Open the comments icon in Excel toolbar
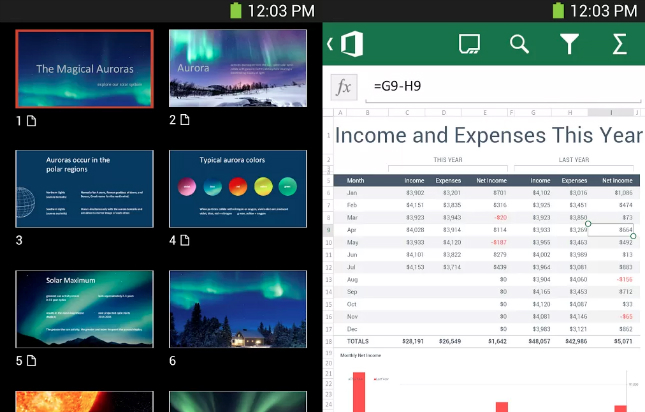This screenshot has height=412, width=645. click(x=469, y=44)
